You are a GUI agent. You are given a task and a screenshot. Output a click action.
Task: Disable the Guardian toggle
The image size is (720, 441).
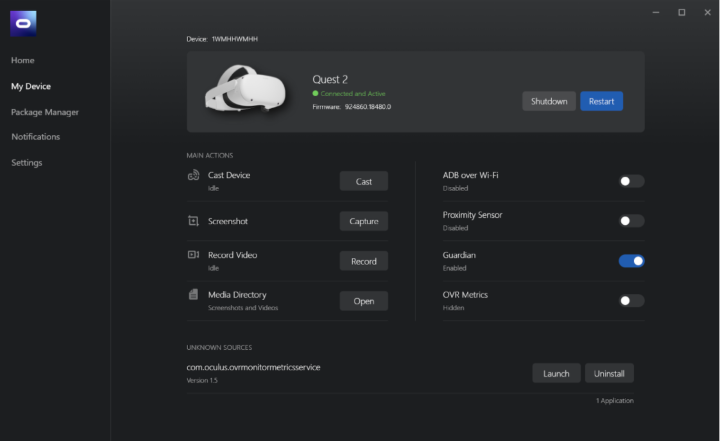point(631,261)
